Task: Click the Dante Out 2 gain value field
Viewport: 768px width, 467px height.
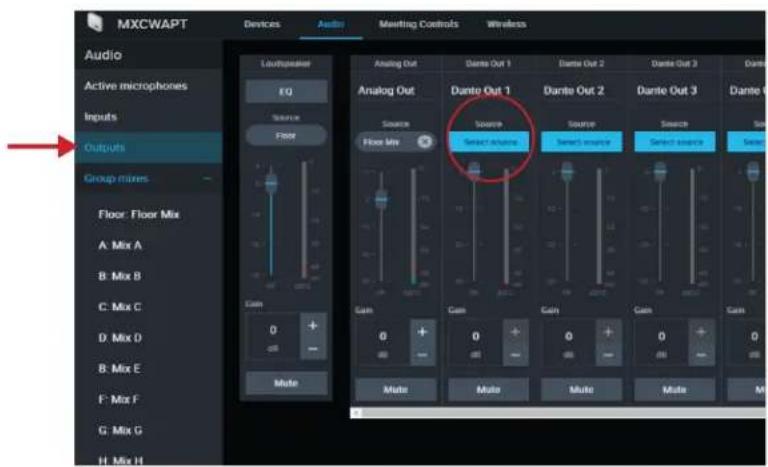Action: click(569, 344)
